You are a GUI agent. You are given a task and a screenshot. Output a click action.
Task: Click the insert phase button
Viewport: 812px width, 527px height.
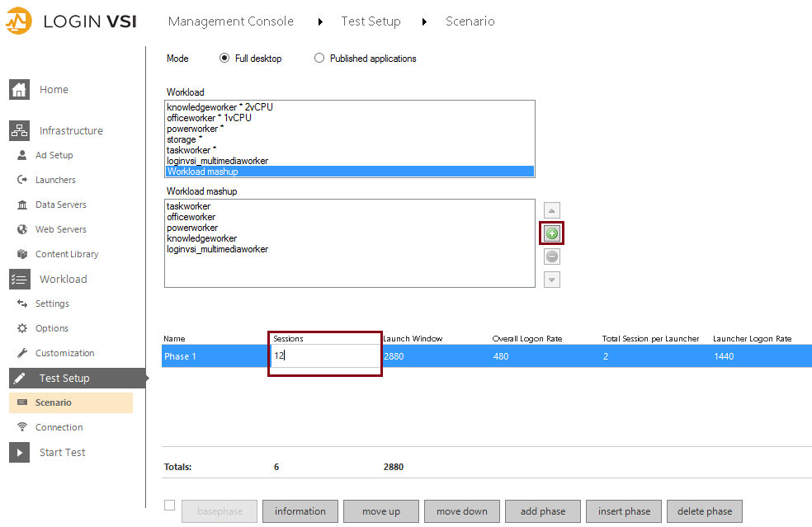(x=624, y=511)
